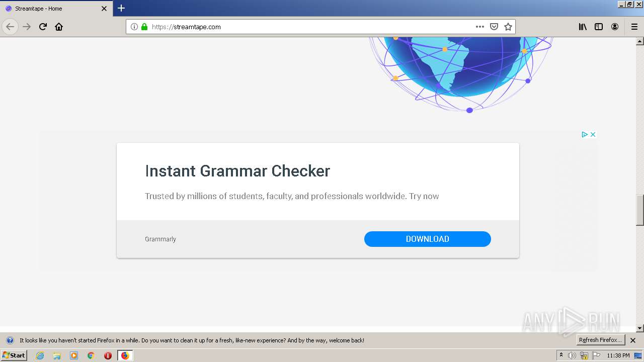Launch Windows Media Player from taskbar

74,355
